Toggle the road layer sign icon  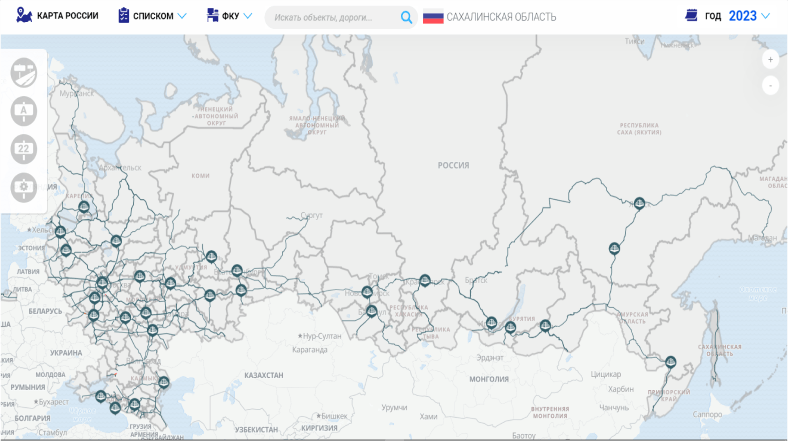pyautogui.click(x=24, y=73)
